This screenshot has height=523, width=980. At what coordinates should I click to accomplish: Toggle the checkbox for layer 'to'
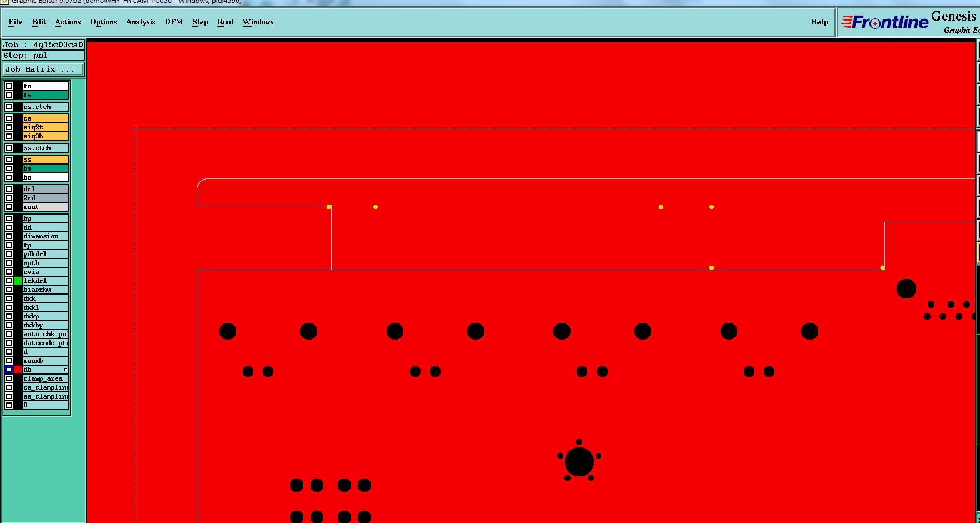pos(9,86)
